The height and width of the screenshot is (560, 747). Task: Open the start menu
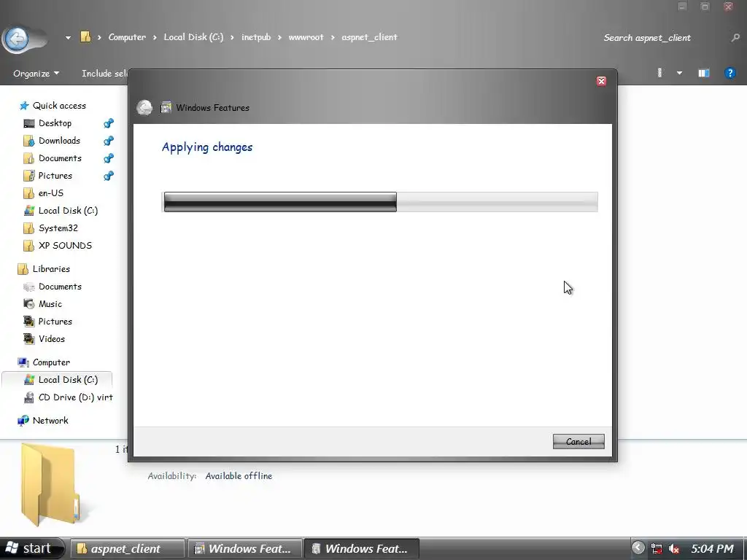(x=31, y=548)
